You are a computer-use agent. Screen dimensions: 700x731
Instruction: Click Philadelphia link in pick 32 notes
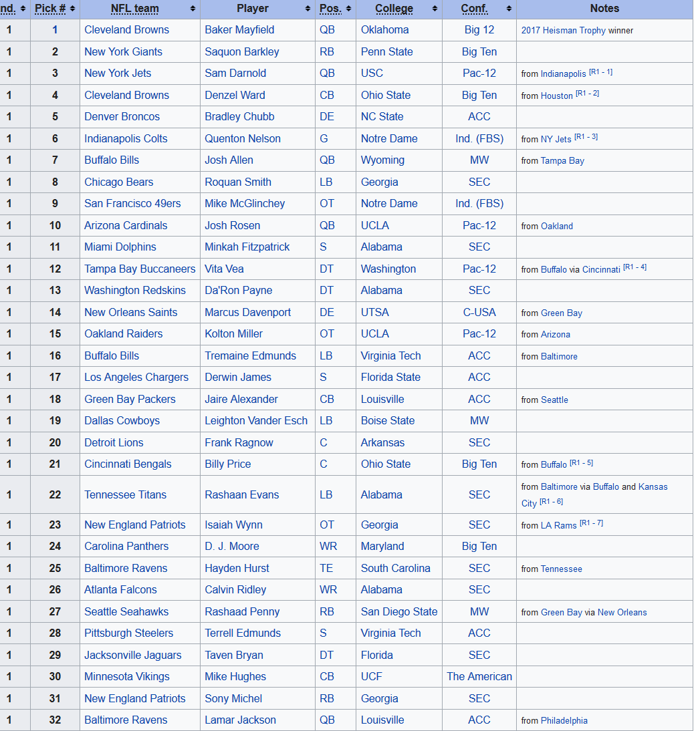[x=564, y=721]
